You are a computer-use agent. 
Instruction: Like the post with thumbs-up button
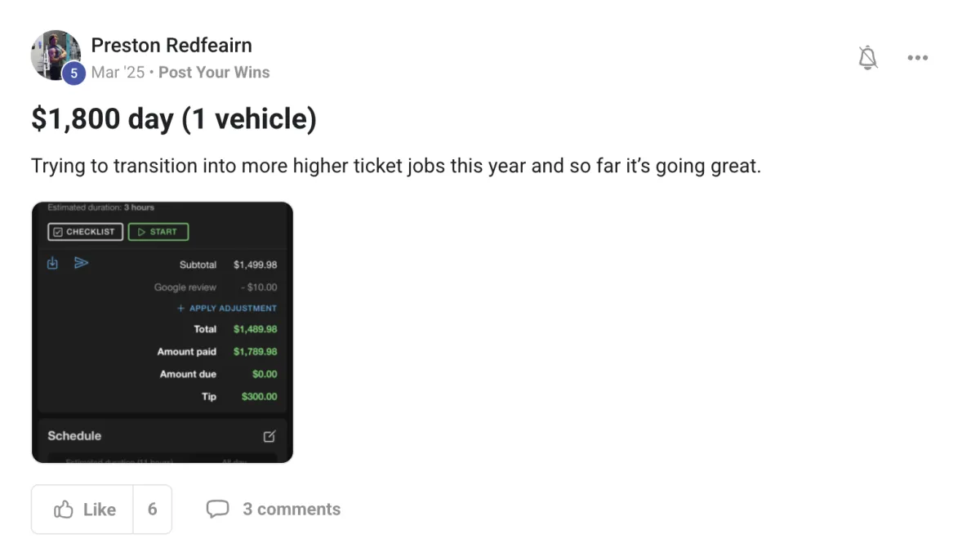(x=82, y=510)
